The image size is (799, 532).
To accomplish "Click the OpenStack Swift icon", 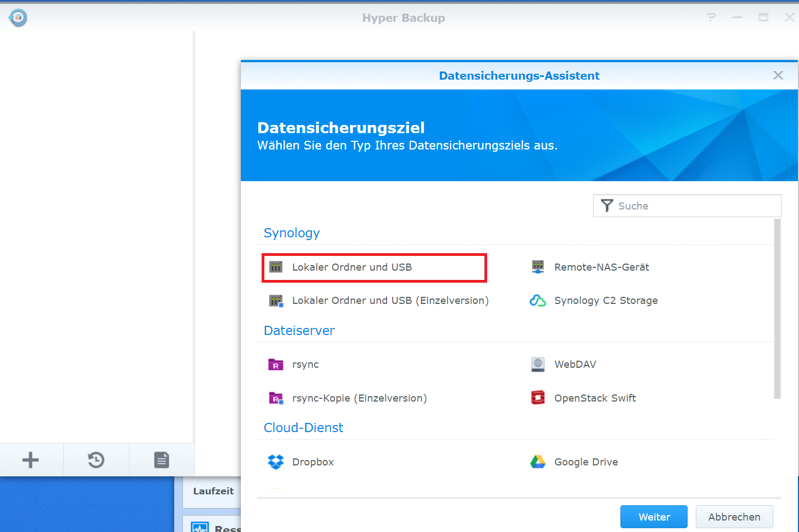I will click(x=538, y=398).
